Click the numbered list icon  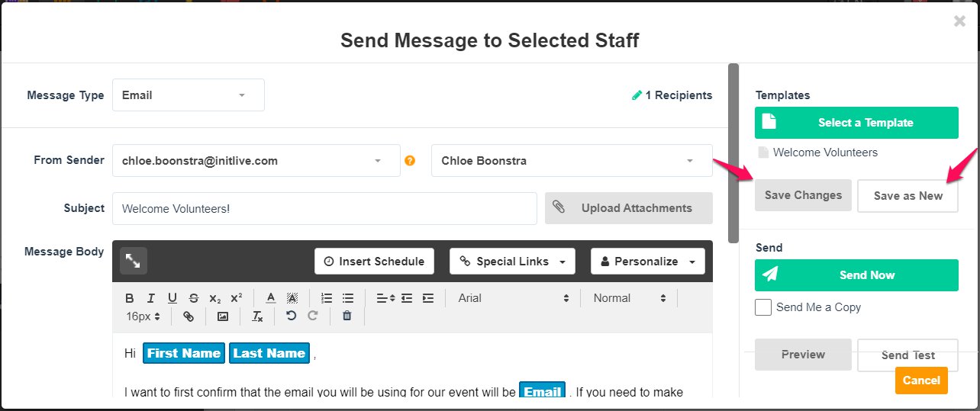[327, 298]
